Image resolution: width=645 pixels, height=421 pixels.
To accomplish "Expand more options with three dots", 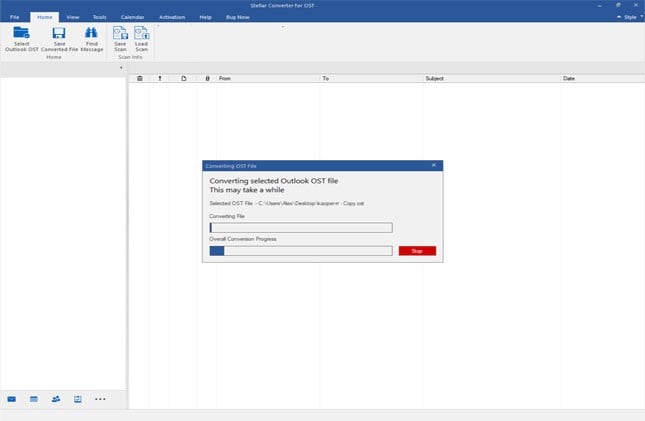I will [x=100, y=399].
